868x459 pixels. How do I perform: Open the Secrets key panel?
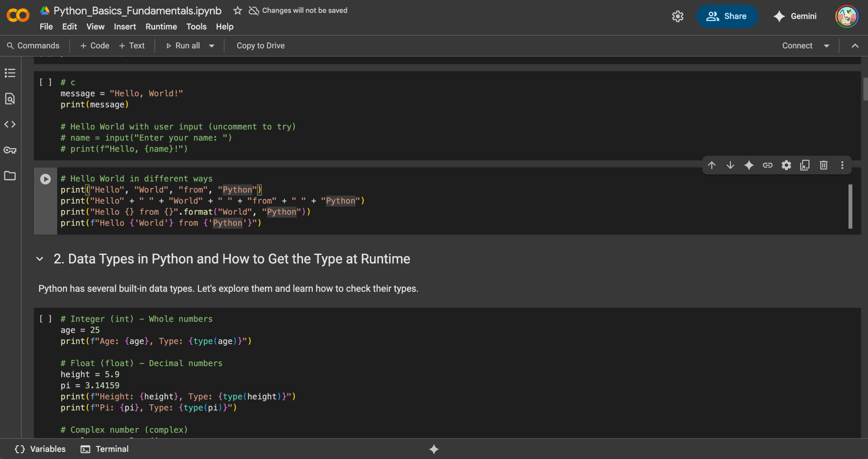tap(10, 150)
